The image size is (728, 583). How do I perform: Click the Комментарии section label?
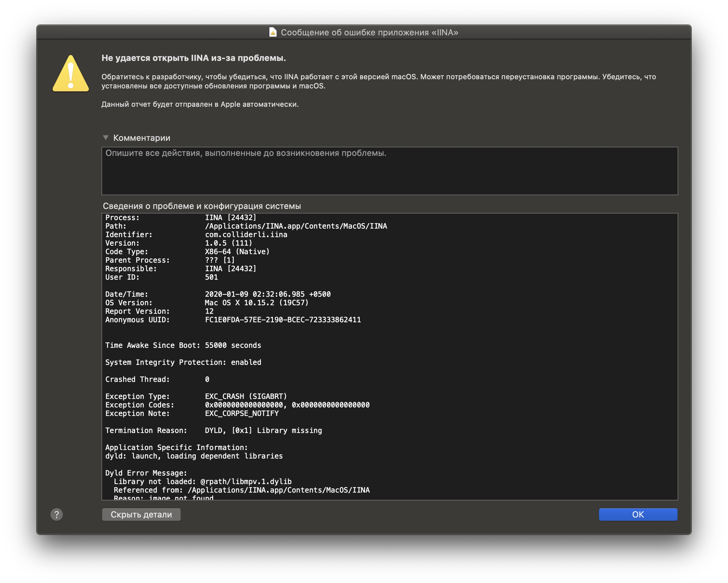[x=141, y=138]
